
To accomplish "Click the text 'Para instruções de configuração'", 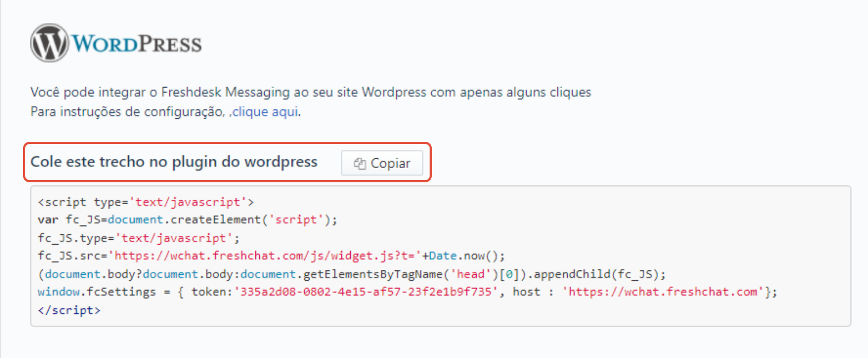I will [x=127, y=112].
